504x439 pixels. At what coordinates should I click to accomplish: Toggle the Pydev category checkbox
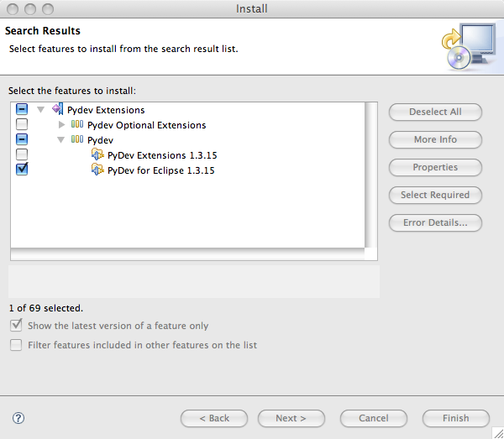point(22,139)
